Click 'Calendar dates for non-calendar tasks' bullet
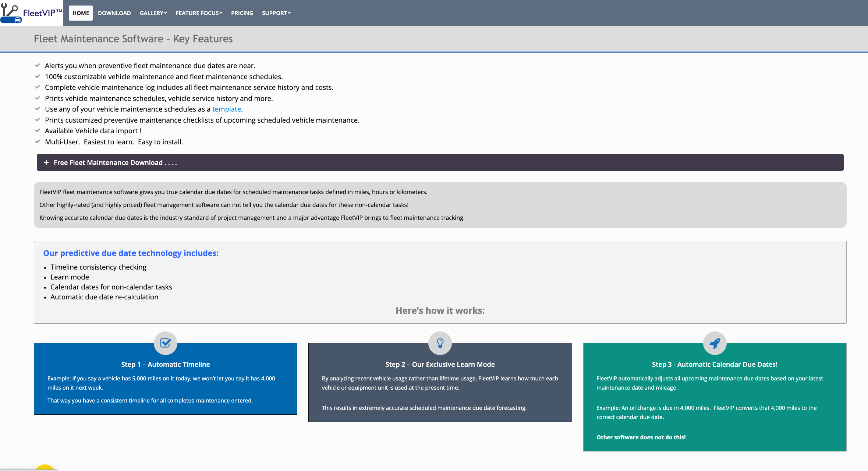 click(x=111, y=287)
